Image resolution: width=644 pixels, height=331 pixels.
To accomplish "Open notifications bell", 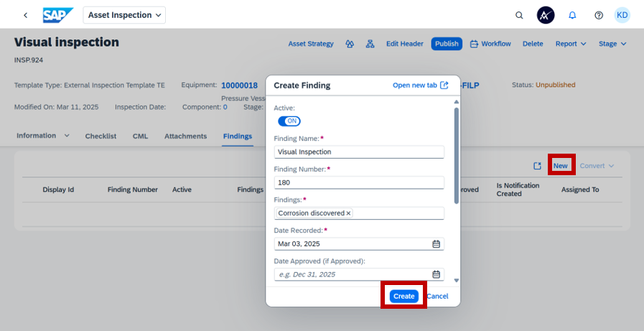I will tap(572, 15).
